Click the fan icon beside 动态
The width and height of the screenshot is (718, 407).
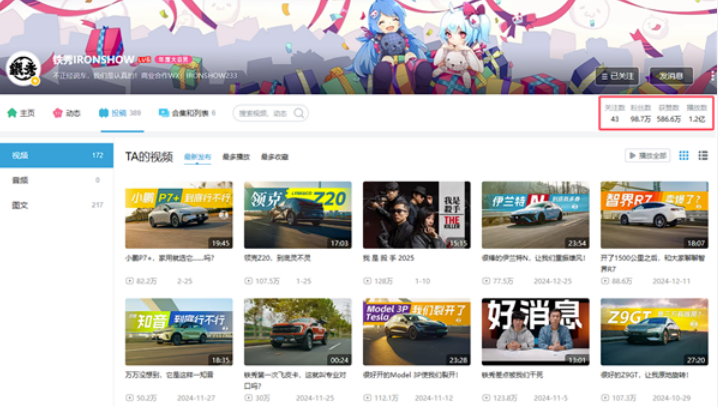pos(58,113)
